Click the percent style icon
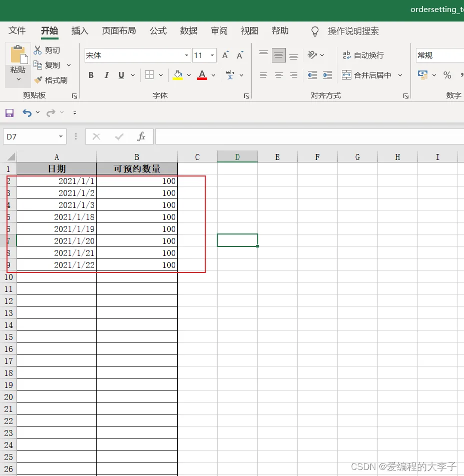464x476 pixels. (x=447, y=75)
